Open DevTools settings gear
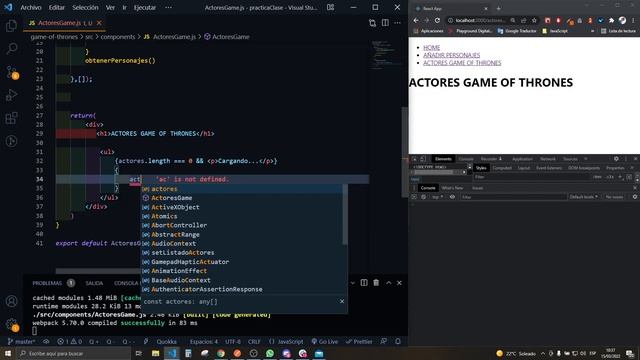Image resolution: width=640 pixels, height=360 pixels. point(616,159)
